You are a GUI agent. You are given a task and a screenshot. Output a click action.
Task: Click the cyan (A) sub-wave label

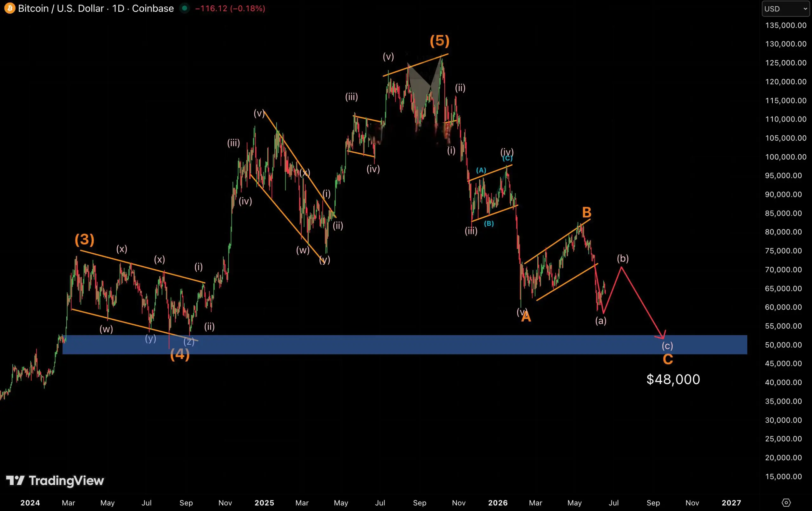coord(481,170)
